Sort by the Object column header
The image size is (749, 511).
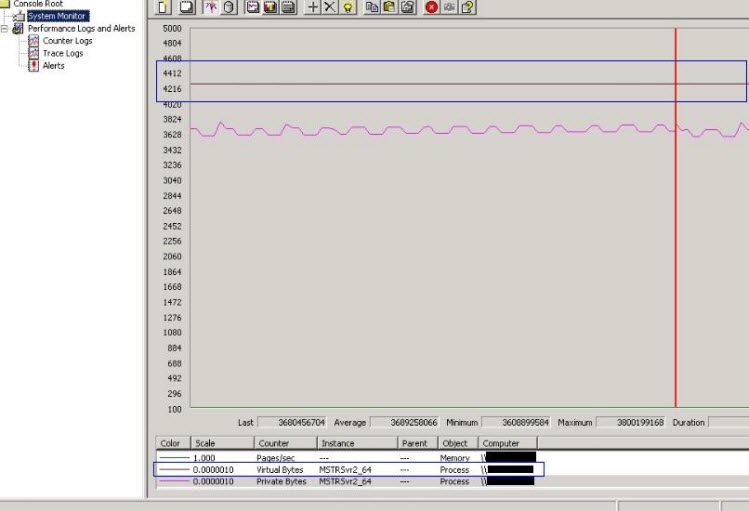(x=458, y=443)
